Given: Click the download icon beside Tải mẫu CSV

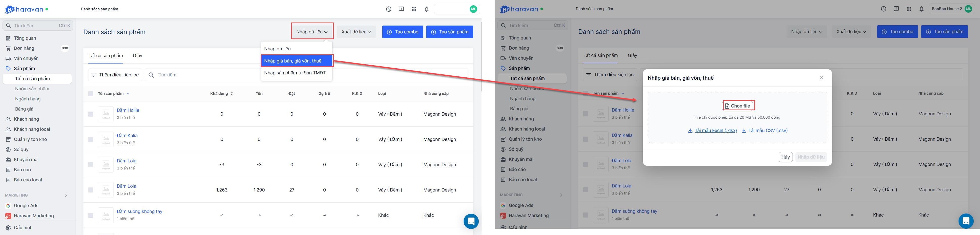Looking at the screenshot, I should pos(744,131).
